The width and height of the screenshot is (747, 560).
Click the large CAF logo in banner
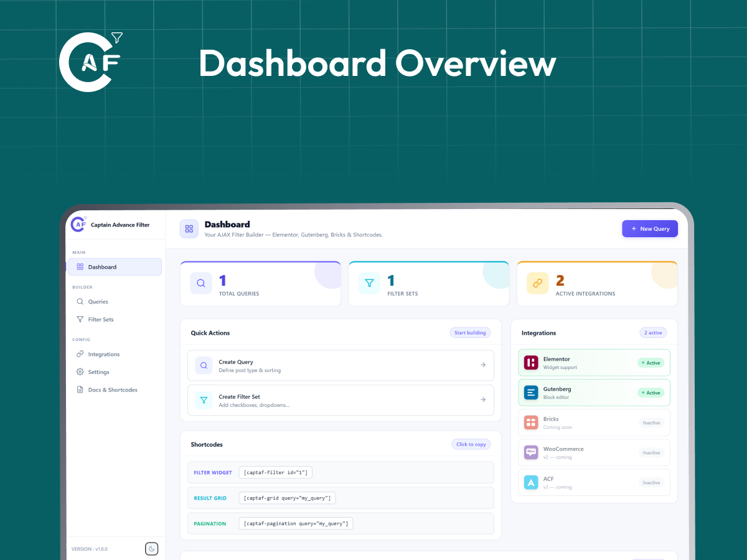click(91, 62)
